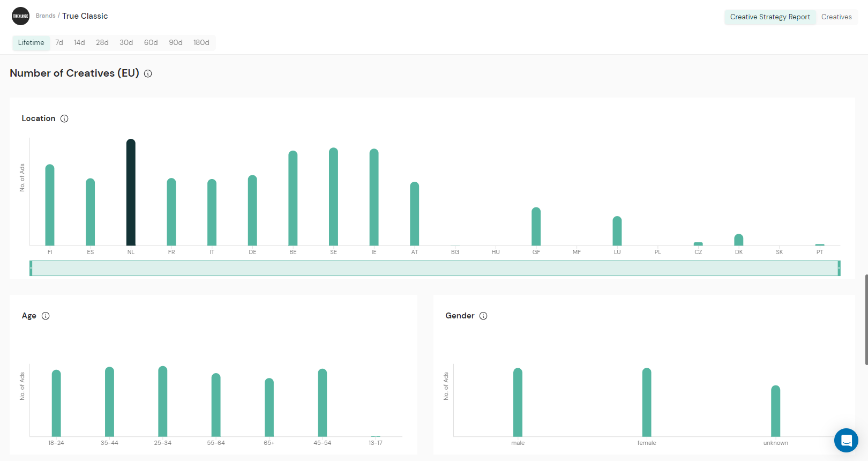868x461 pixels.
Task: Click the page vertical scrollbar
Action: coord(866,319)
